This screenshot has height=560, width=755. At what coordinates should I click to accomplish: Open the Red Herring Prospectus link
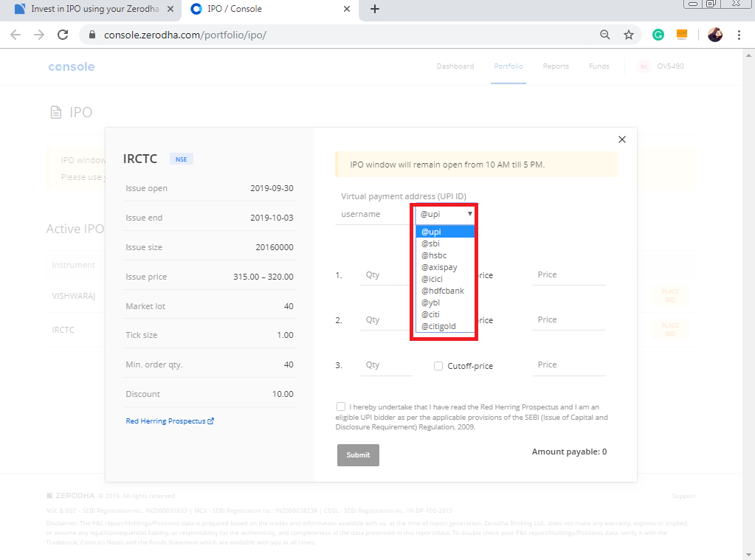tap(165, 421)
